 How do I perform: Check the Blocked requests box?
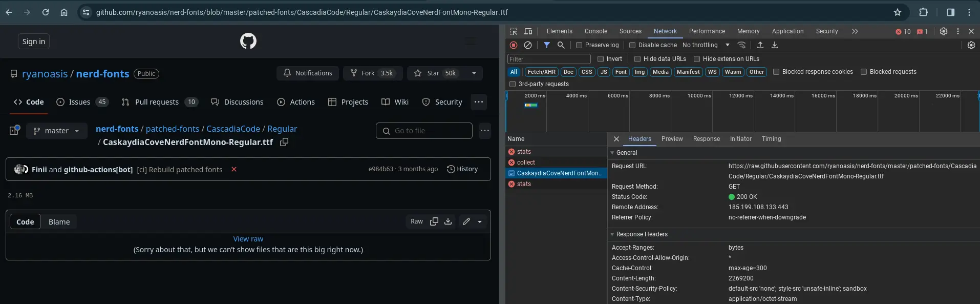[864, 72]
